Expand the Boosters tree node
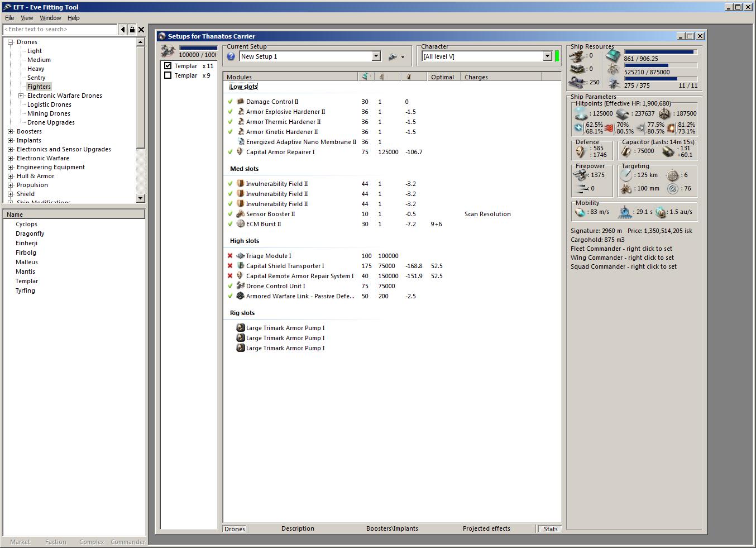Screen dimensions: 756x548 pyautogui.click(x=11, y=131)
